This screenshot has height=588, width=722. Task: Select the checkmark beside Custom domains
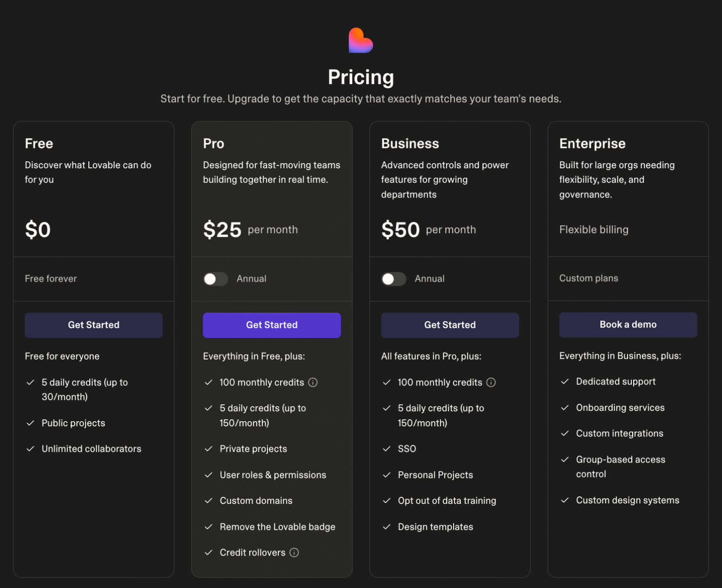(x=209, y=501)
